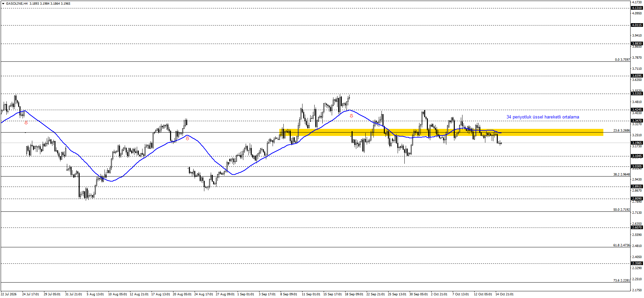Select the GASOLINE,H4 chart title text

tap(17, 4)
